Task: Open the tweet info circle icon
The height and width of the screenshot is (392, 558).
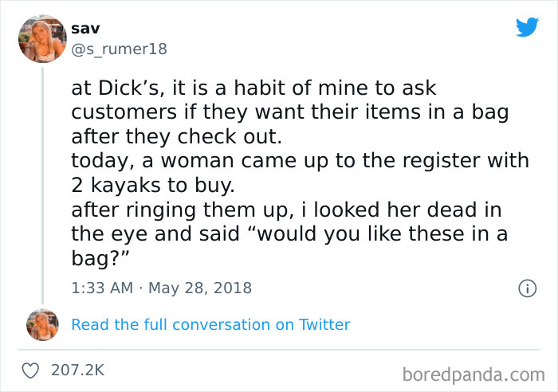Action: (x=526, y=288)
